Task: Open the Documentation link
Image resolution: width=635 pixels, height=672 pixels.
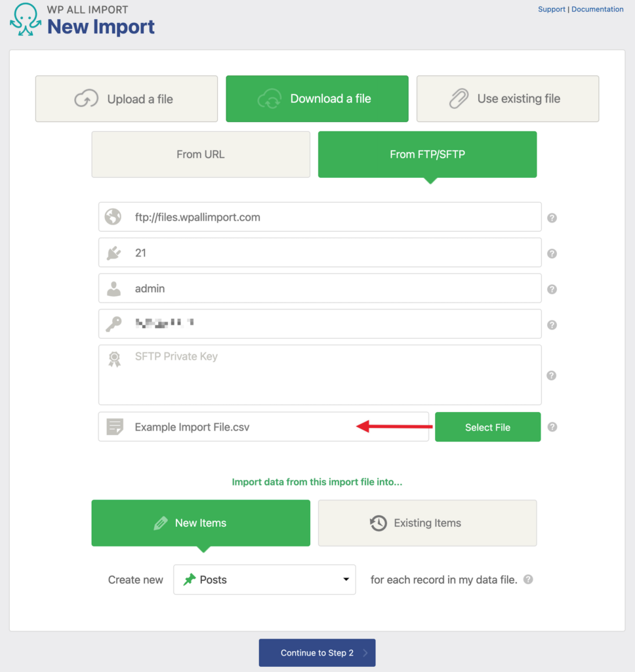Action: pyautogui.click(x=597, y=9)
